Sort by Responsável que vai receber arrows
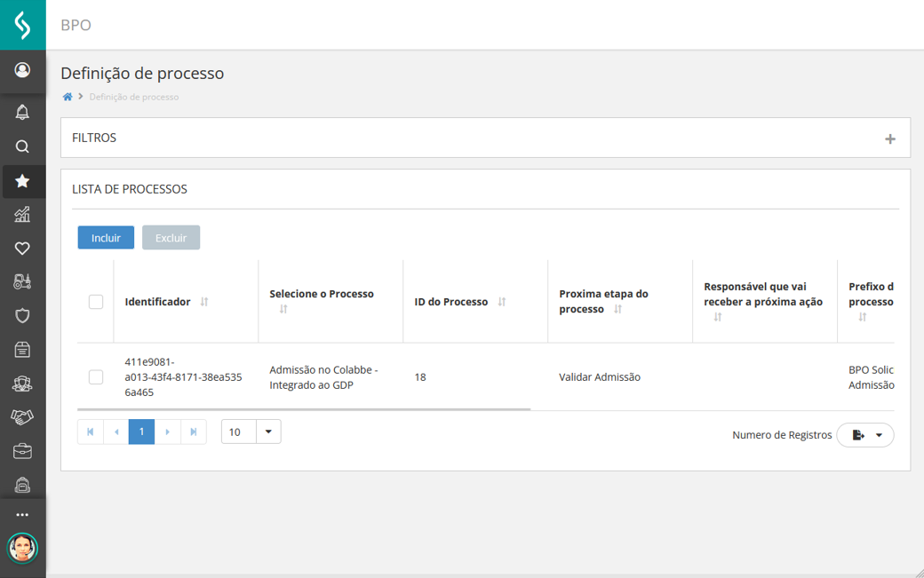The width and height of the screenshot is (924, 578). 718,317
